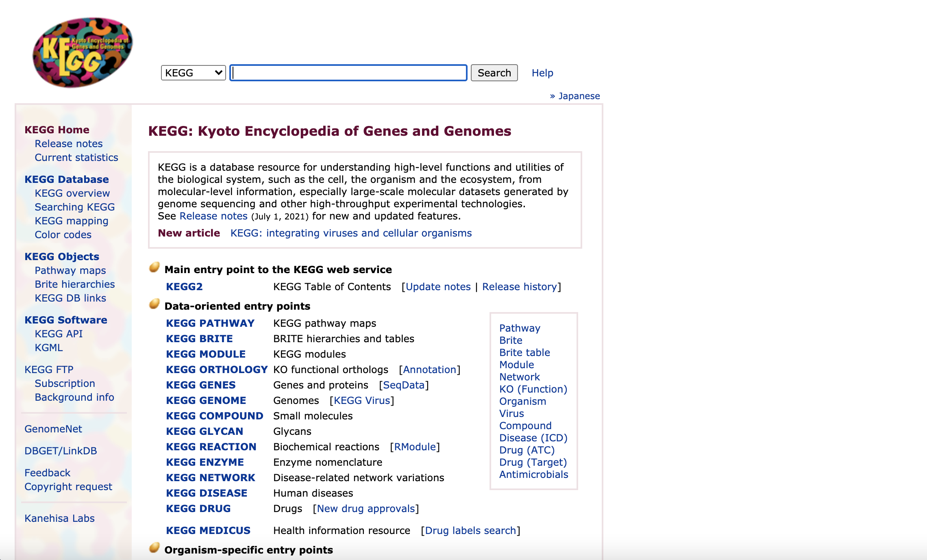The image size is (927, 560).
Task: Open Brite hierarchies sidebar link
Action: (75, 284)
